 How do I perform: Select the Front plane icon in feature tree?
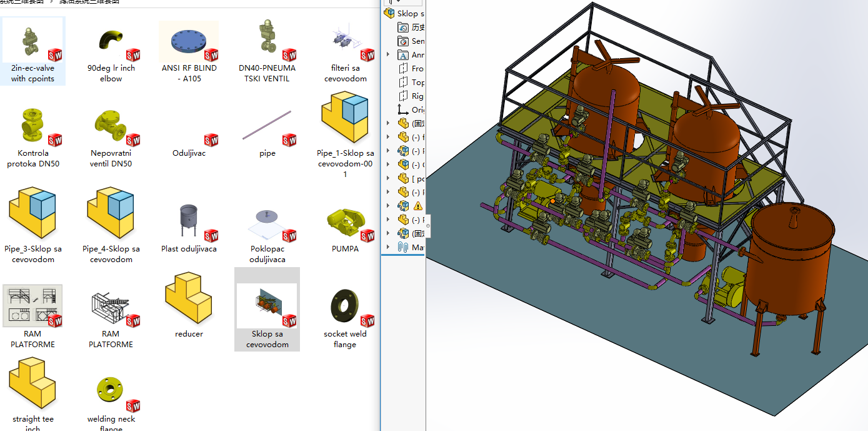(x=403, y=68)
